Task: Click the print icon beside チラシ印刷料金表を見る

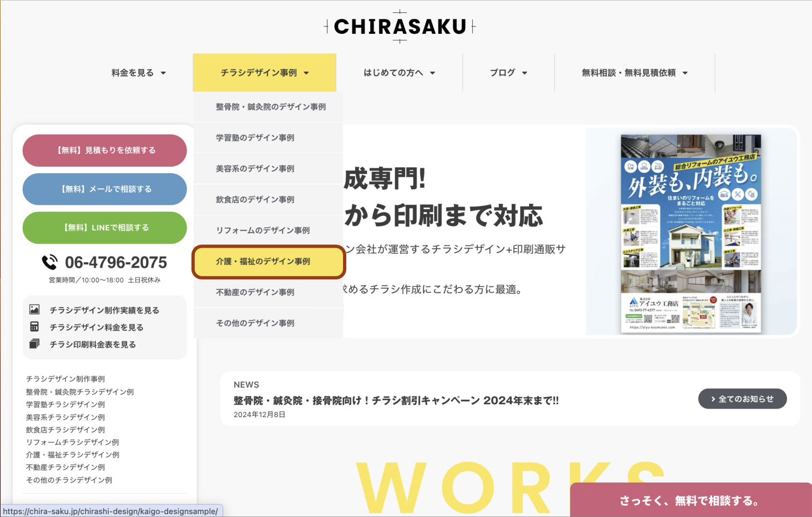Action: pyautogui.click(x=35, y=344)
